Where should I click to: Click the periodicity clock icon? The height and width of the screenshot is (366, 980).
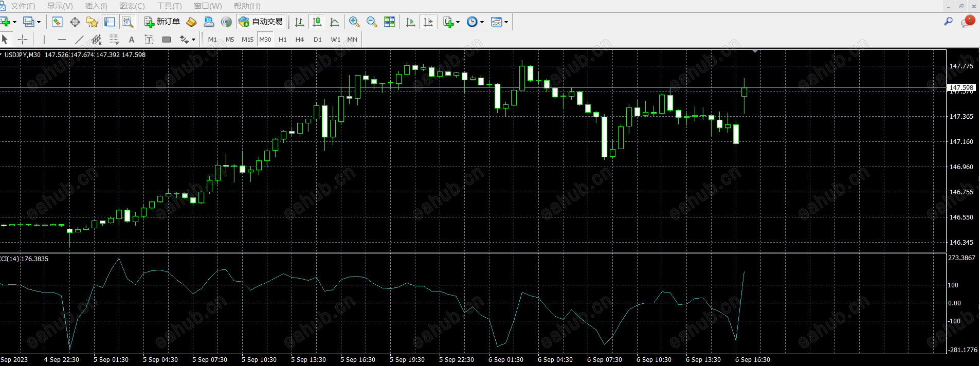[x=472, y=22]
